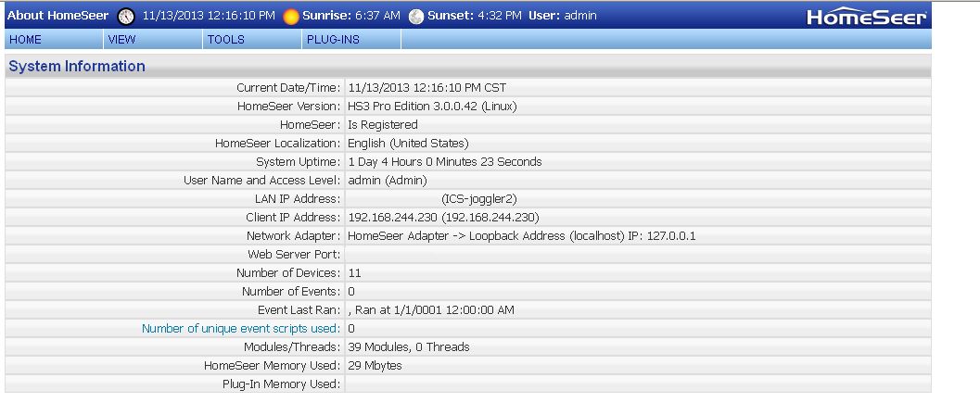Click 'User: admin' in the header
The width and height of the screenshot is (980, 415).
563,16
